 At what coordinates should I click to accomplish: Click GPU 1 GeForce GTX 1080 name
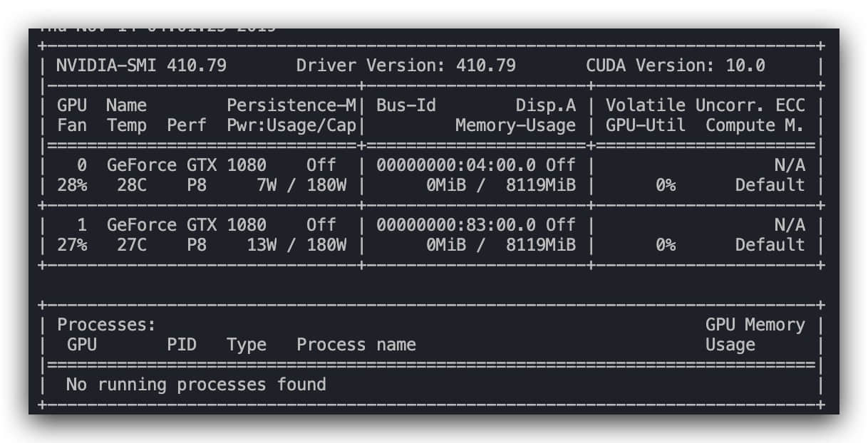pos(187,225)
